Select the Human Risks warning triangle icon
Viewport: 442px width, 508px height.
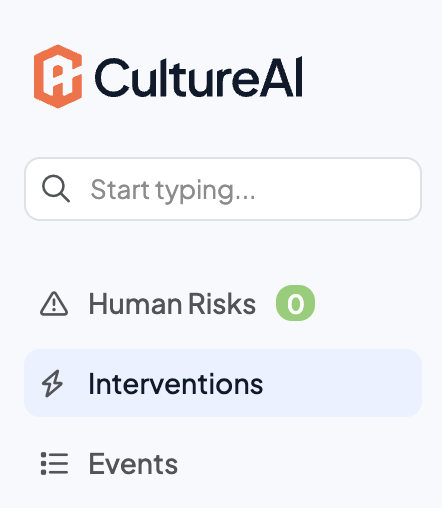coord(54,303)
